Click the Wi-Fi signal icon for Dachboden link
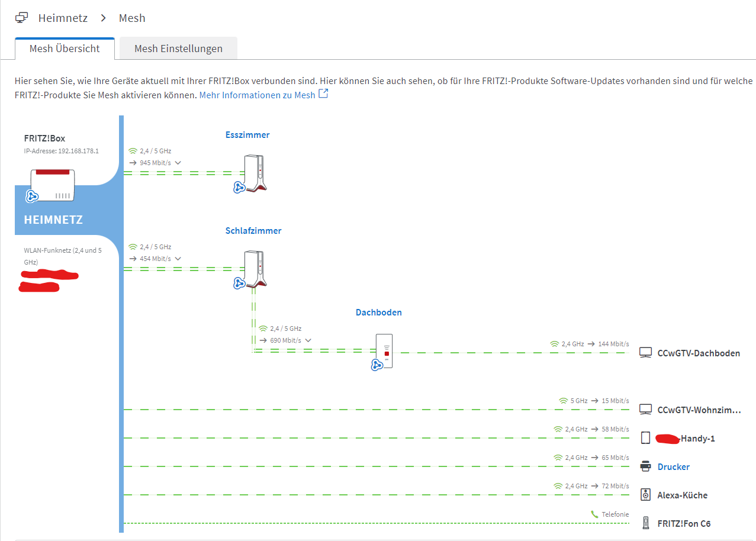 [263, 329]
